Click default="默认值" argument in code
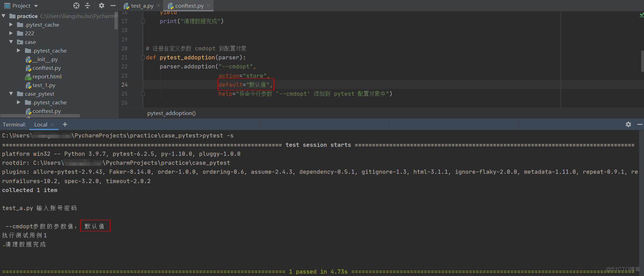Screen dimensions: 644x276 pos(246,85)
